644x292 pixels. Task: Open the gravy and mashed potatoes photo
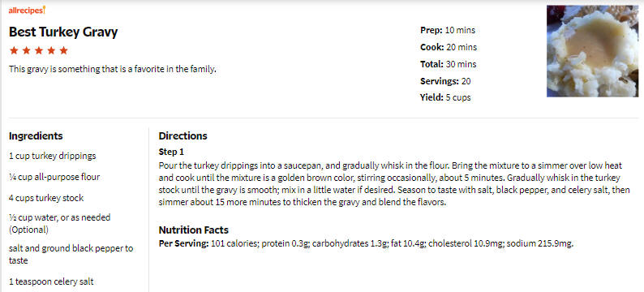592,51
